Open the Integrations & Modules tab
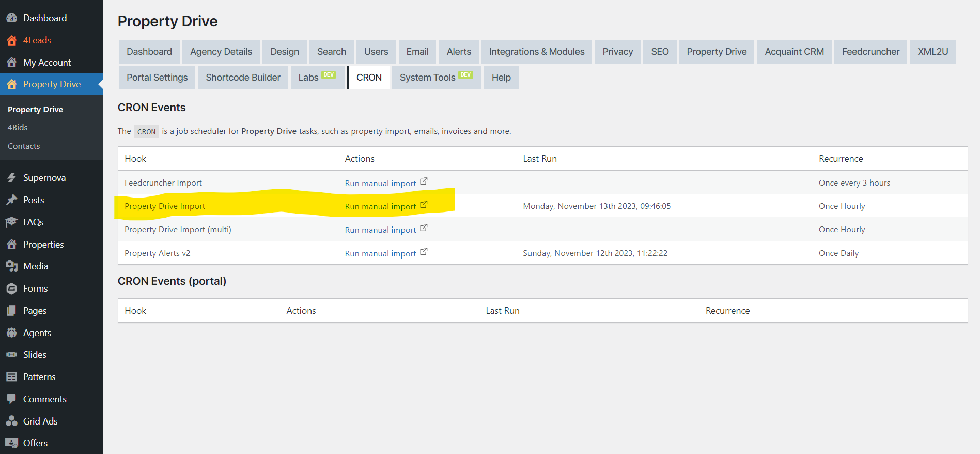This screenshot has height=454, width=980. [536, 52]
